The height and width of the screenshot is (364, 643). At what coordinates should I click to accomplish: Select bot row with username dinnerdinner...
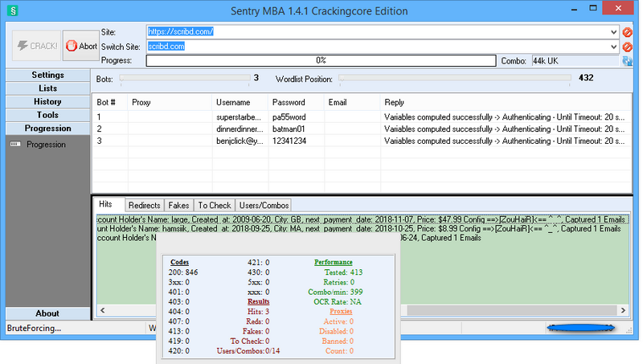click(x=362, y=129)
